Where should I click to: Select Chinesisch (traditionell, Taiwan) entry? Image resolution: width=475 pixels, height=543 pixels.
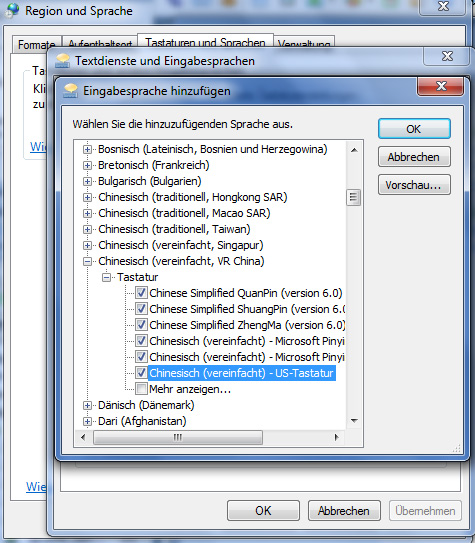174,229
